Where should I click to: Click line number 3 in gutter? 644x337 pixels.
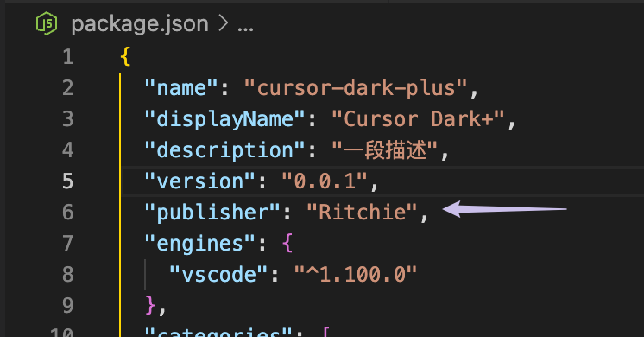(x=68, y=118)
